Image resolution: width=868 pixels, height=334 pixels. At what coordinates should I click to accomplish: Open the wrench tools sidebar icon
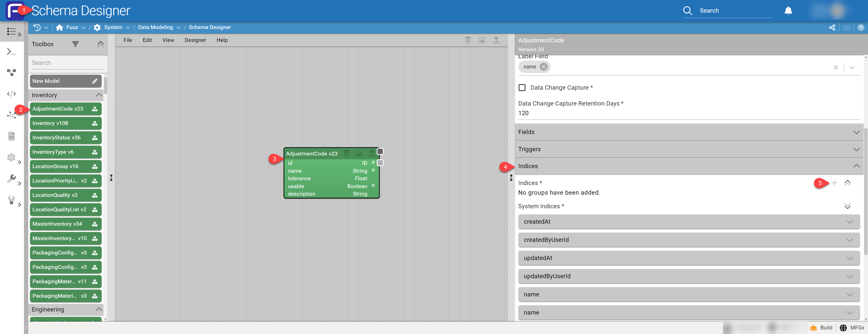(11, 178)
